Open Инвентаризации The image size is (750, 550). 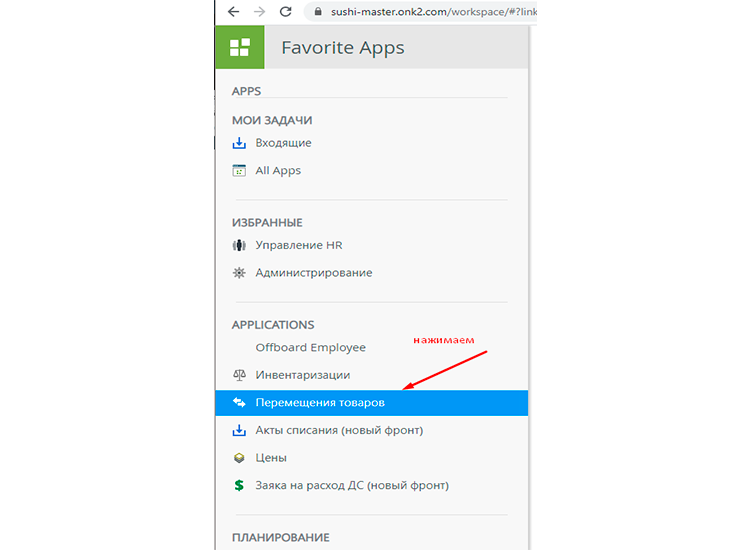point(303,375)
